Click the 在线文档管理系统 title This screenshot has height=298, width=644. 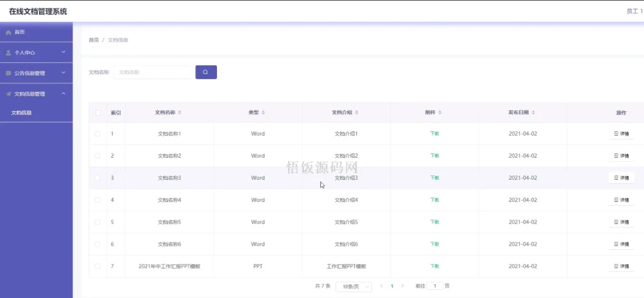(38, 11)
